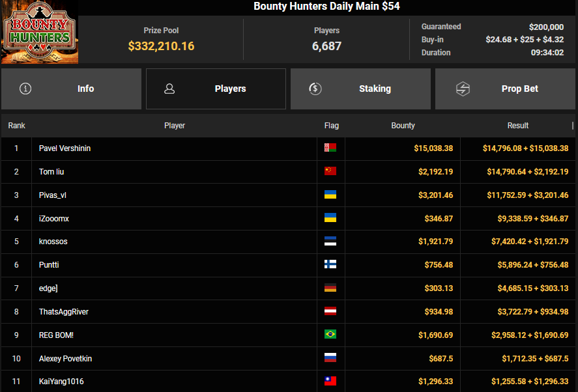Image resolution: width=578 pixels, height=392 pixels.
Task: Sort by Rank column header
Action: click(17, 126)
